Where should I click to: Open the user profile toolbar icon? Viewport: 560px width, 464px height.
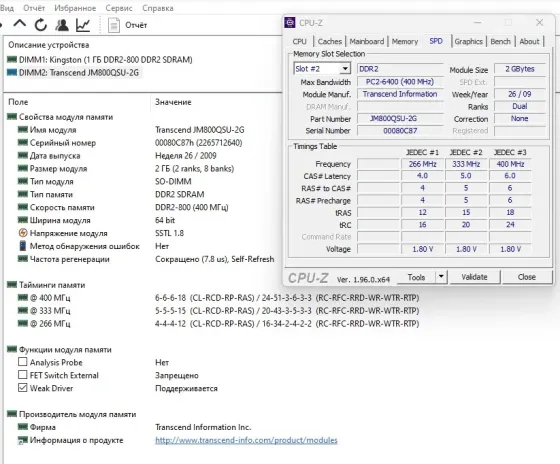62,25
